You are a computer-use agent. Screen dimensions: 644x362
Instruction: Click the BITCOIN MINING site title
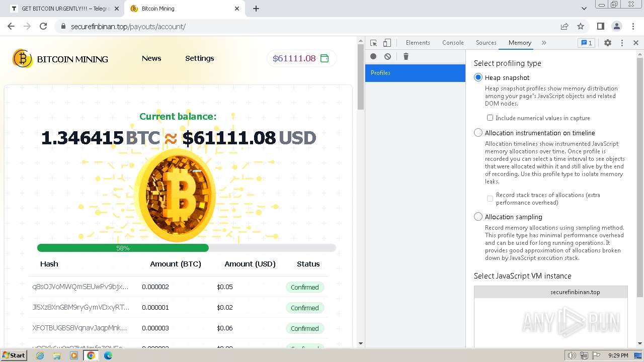coord(72,59)
